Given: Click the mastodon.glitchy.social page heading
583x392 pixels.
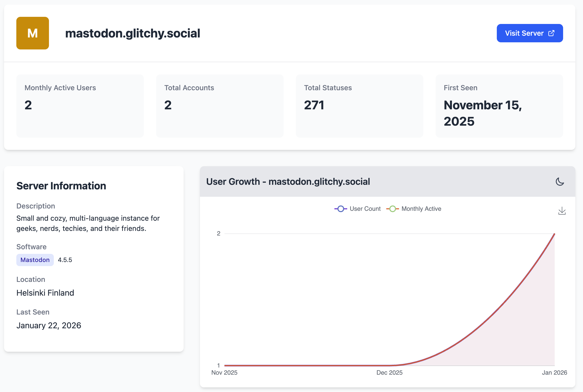Looking at the screenshot, I should coord(132,33).
